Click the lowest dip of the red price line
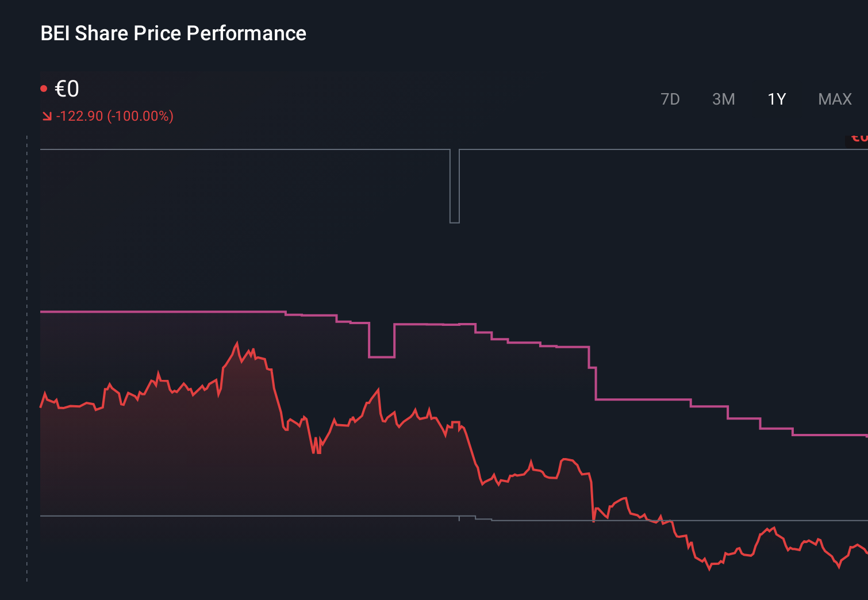Viewport: 868px width, 600px height. [x=708, y=570]
